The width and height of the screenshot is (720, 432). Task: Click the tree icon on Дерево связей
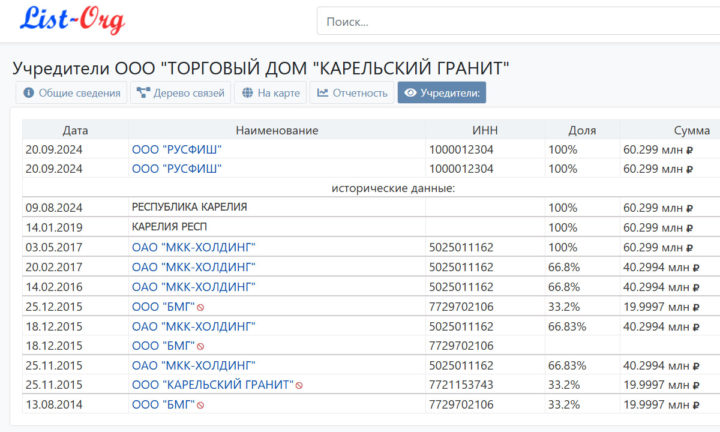tap(143, 93)
